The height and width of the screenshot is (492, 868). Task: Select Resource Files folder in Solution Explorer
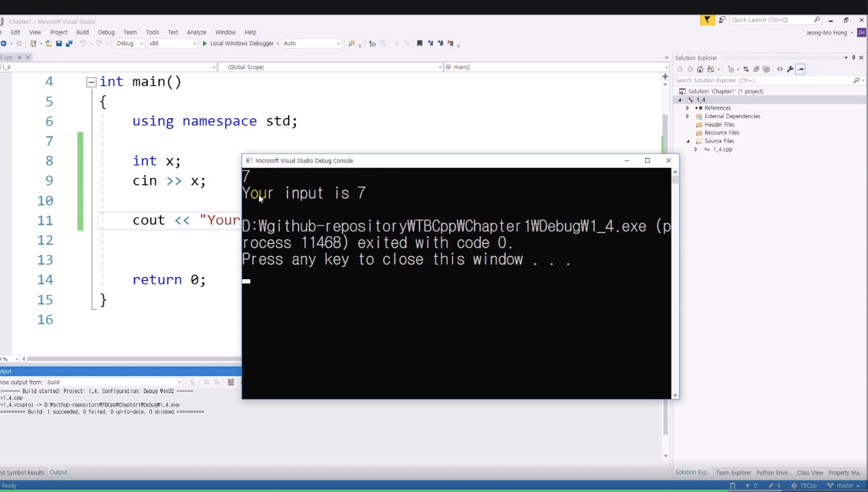point(721,133)
